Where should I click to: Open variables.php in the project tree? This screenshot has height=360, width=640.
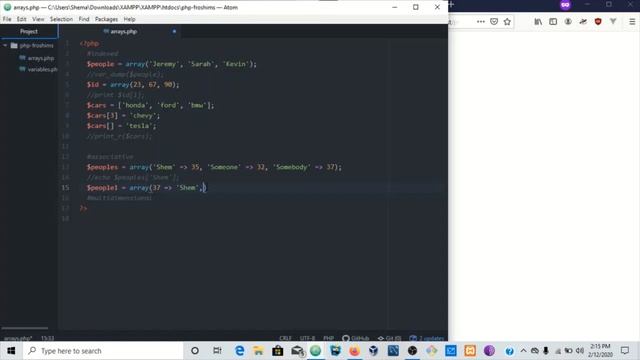point(42,69)
